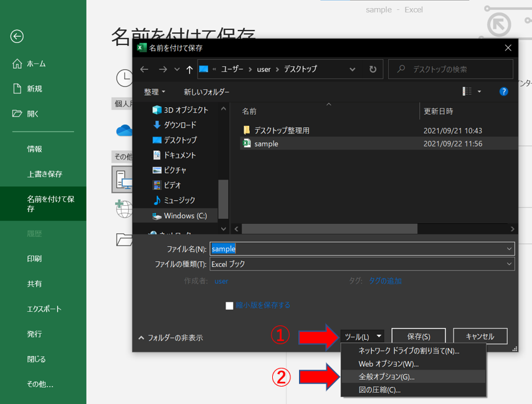532x404 pixels.
Task: Open the ツール(L) dropdown button
Action: coord(362,337)
